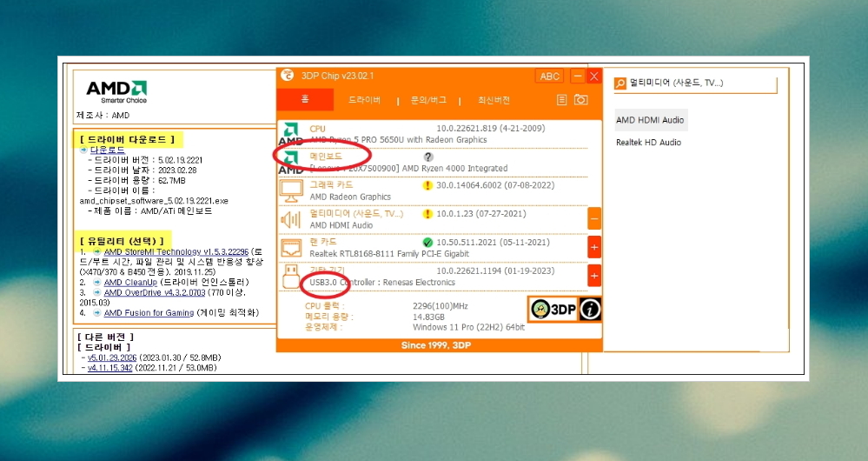Select AMD HDMI Audio in right panel
868x461 pixels.
tap(650, 120)
